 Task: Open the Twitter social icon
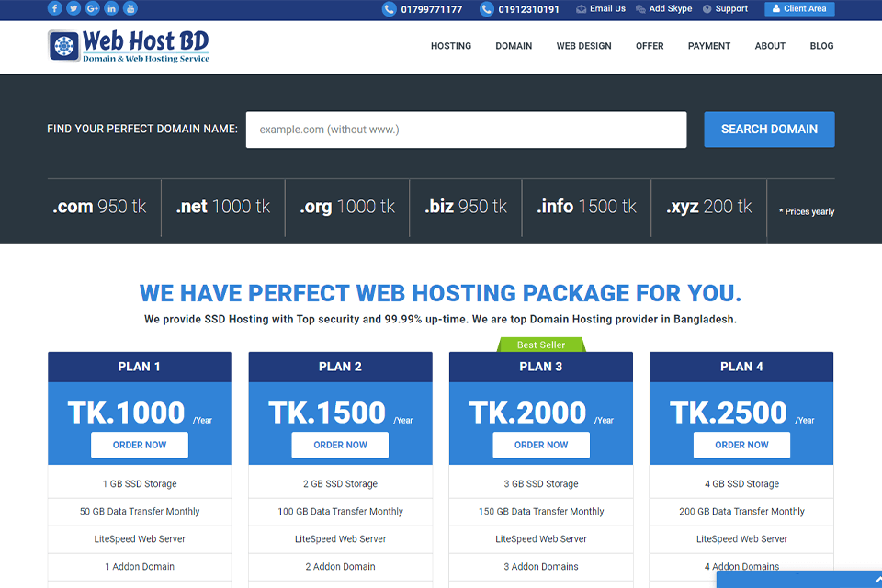point(73,8)
